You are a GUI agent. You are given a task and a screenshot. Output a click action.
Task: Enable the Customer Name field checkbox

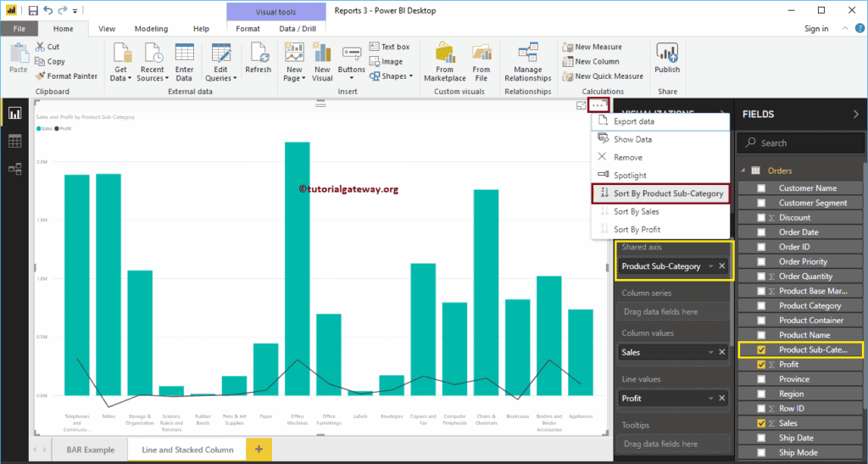pos(761,188)
